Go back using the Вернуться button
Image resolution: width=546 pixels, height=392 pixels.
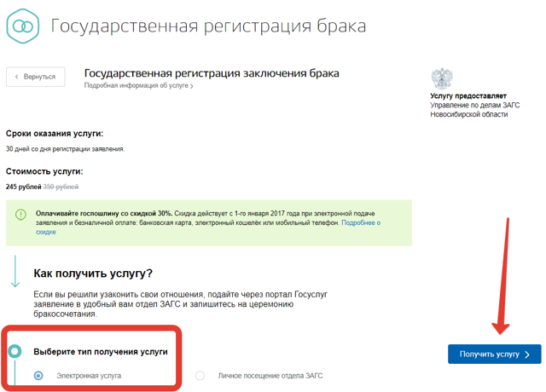point(36,77)
